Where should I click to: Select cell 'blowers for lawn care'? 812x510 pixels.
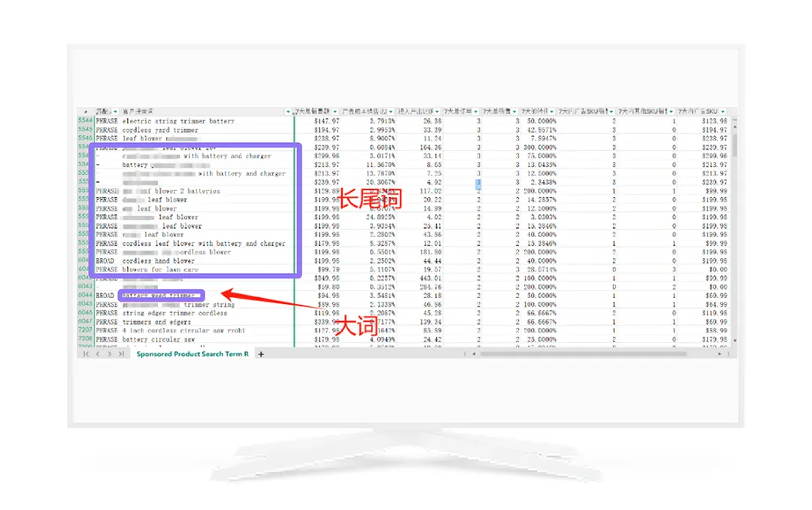click(161, 269)
